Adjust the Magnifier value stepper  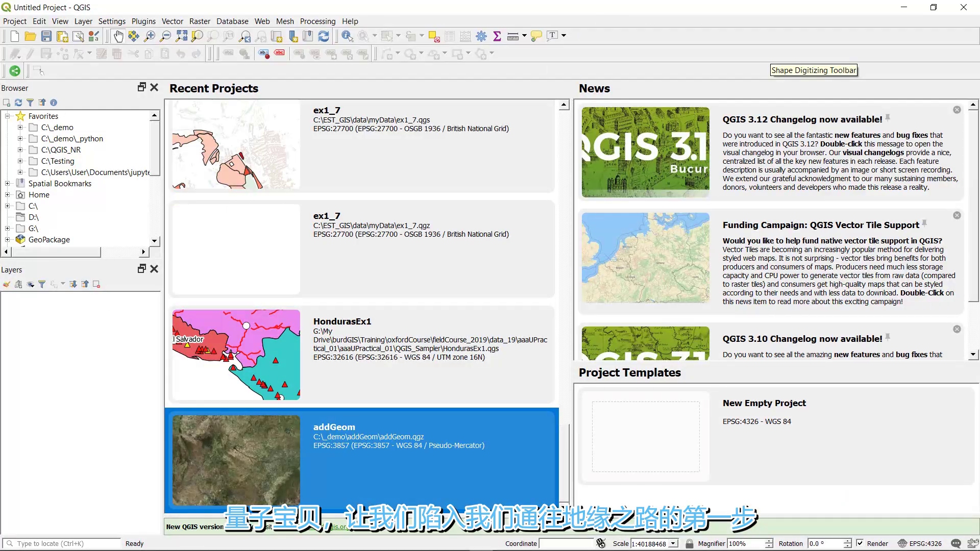pos(769,543)
